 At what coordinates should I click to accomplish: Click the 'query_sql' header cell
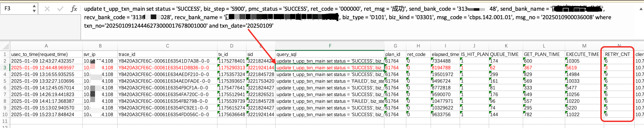(330, 54)
